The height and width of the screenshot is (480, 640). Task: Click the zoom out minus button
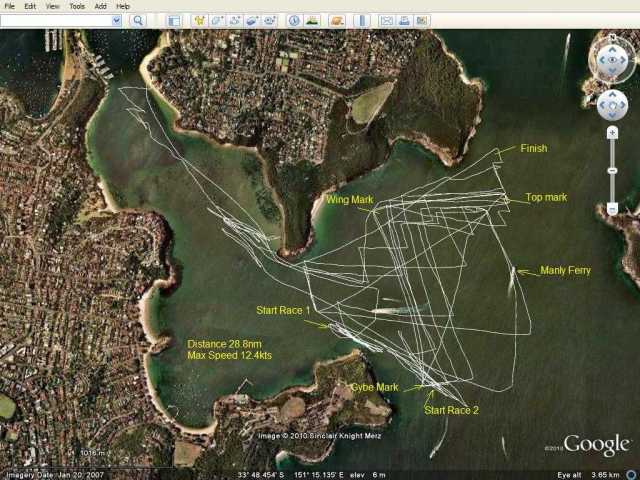tap(612, 209)
